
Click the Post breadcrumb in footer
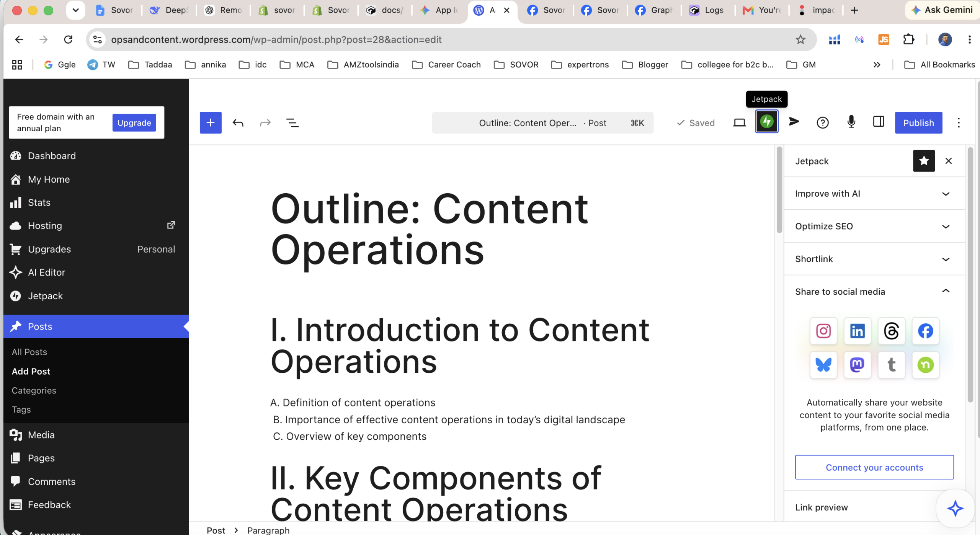[x=216, y=530]
